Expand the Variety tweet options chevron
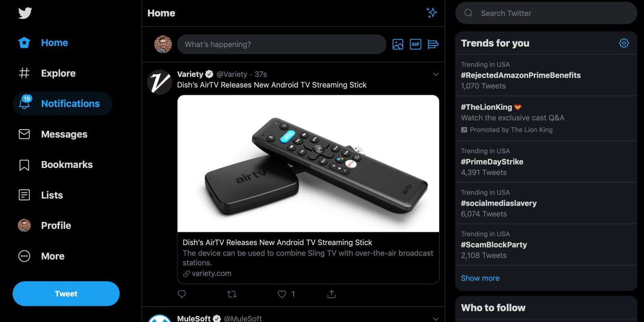644x322 pixels. [x=436, y=74]
